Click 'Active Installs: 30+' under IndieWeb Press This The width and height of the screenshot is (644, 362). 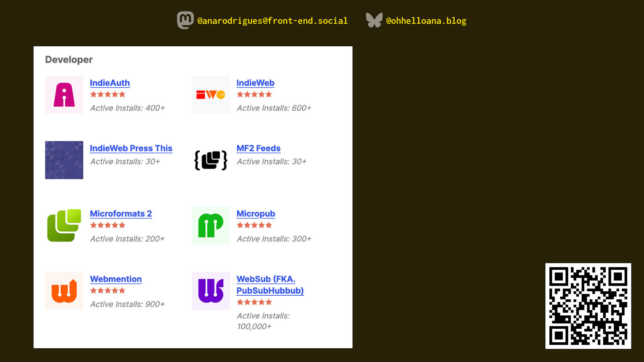coord(125,162)
